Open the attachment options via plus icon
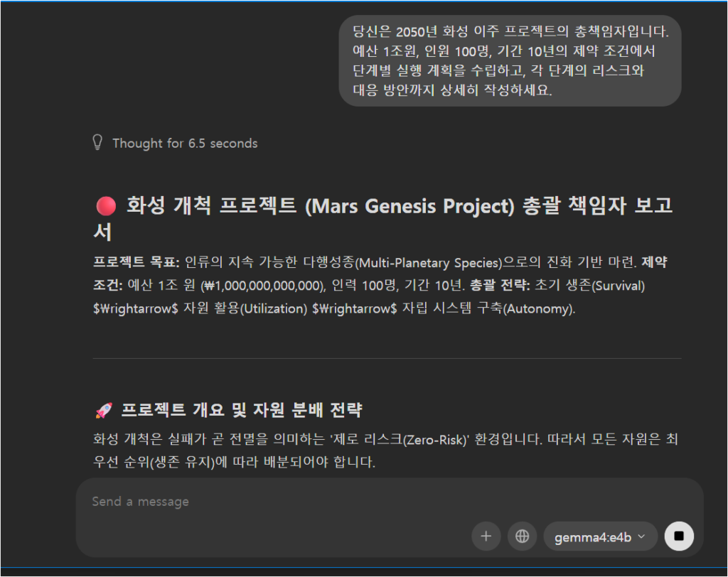 click(486, 536)
